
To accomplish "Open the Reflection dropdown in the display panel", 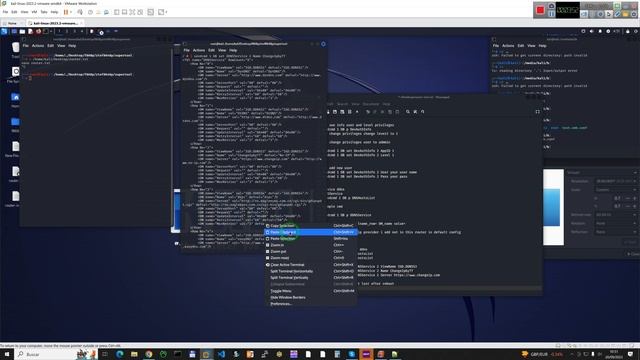I will pyautogui.click(x=616, y=232).
